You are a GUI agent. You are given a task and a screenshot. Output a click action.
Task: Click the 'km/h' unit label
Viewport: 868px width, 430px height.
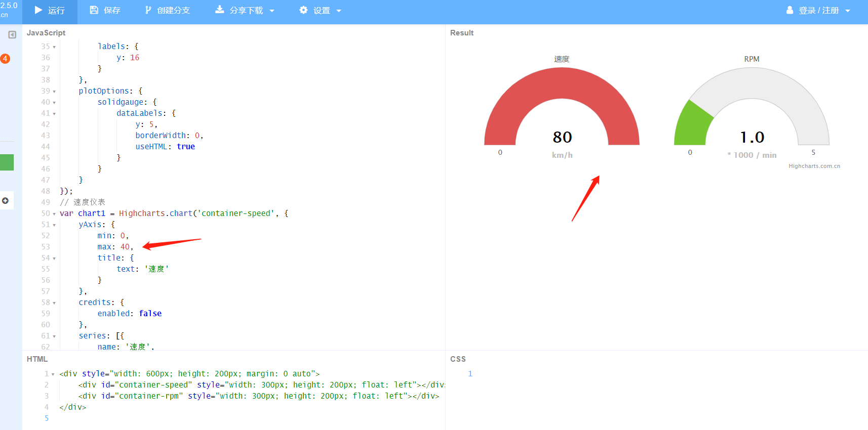pyautogui.click(x=562, y=155)
